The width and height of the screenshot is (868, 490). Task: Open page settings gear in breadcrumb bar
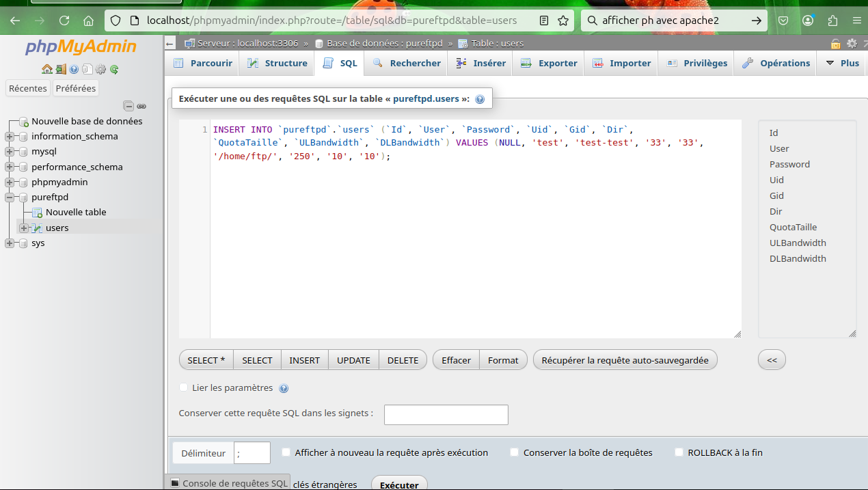tap(852, 43)
